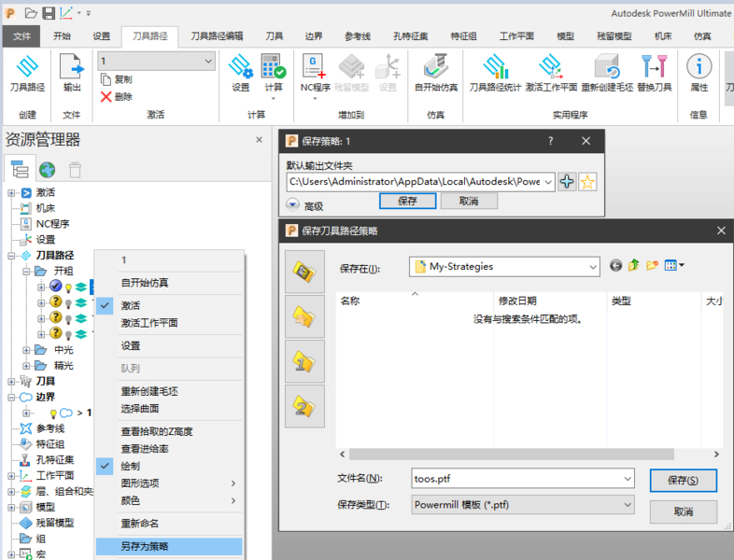Click the 激活工作平面 ribbon icon
This screenshot has width=734, height=560.
coord(550,68)
